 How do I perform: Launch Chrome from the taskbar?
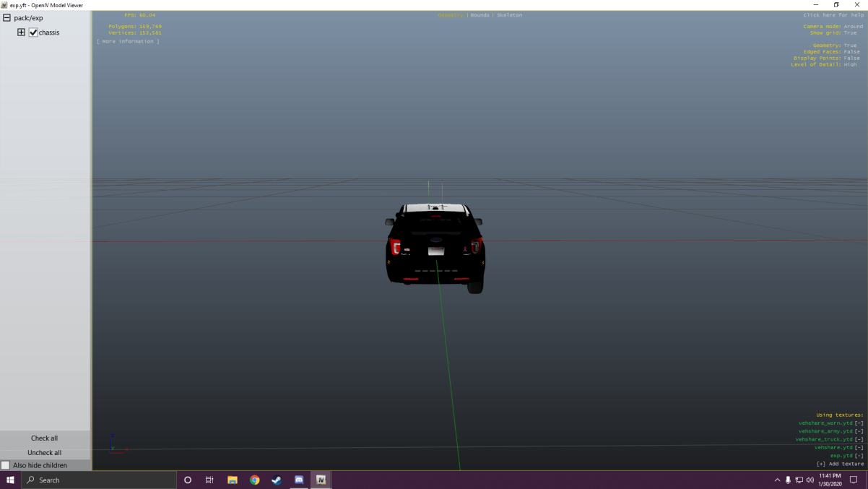point(254,480)
